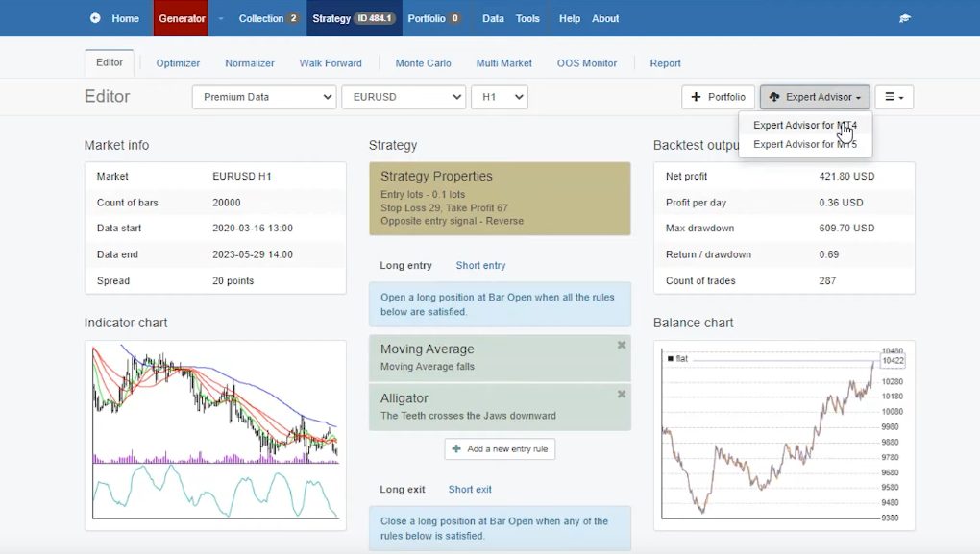
Task: Open the Strategy Properties block
Action: coord(500,199)
